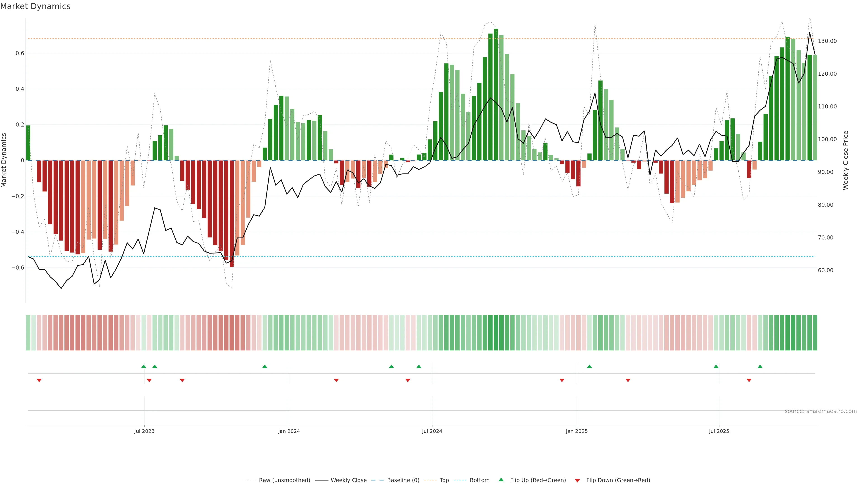Click the Flip Down marker just before Jan 2025
The image size is (868, 488).
click(562, 380)
